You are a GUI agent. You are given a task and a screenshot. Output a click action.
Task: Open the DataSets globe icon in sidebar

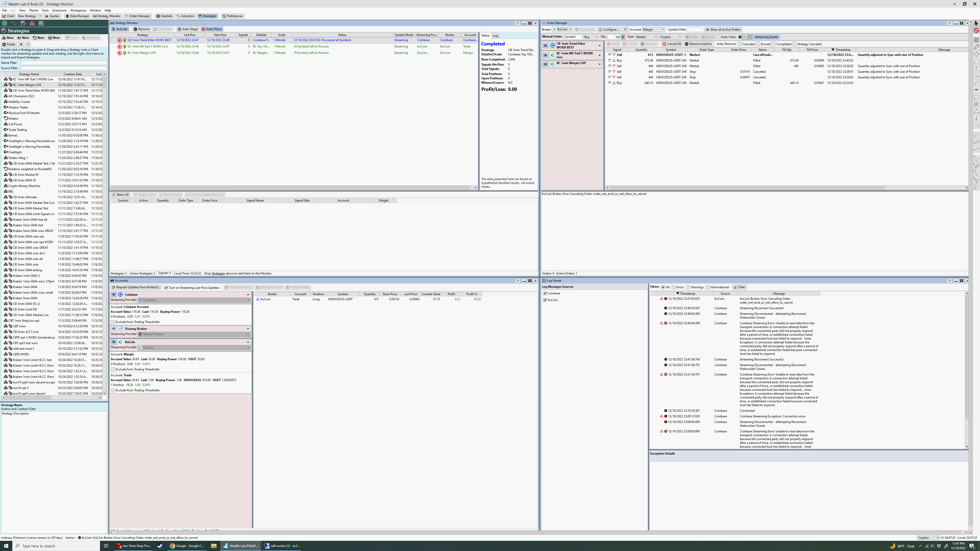click(x=5, y=23)
